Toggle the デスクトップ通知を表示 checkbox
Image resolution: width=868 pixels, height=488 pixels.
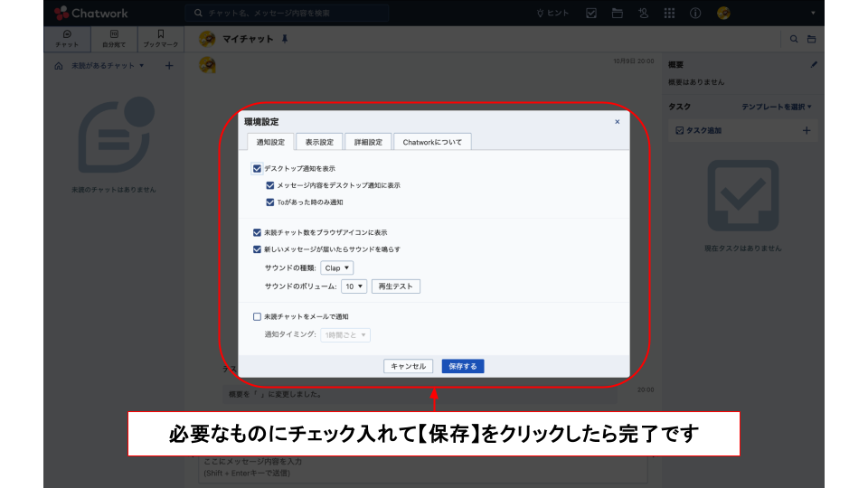(x=258, y=168)
